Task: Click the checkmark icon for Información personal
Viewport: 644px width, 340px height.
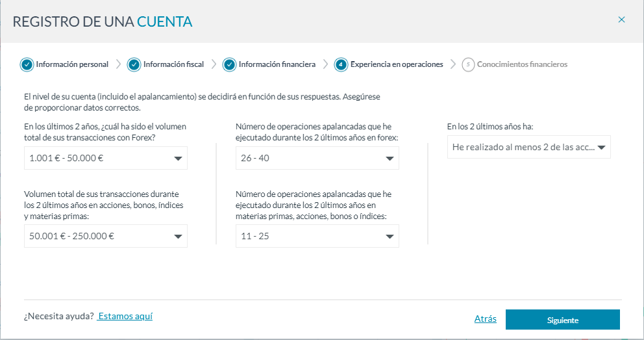Action: [x=27, y=64]
